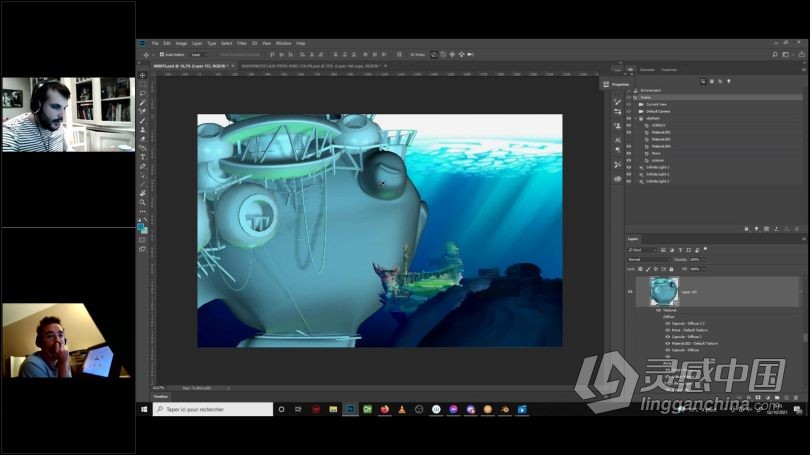The width and height of the screenshot is (810, 455).
Task: Click the background color swatch
Action: [145, 230]
